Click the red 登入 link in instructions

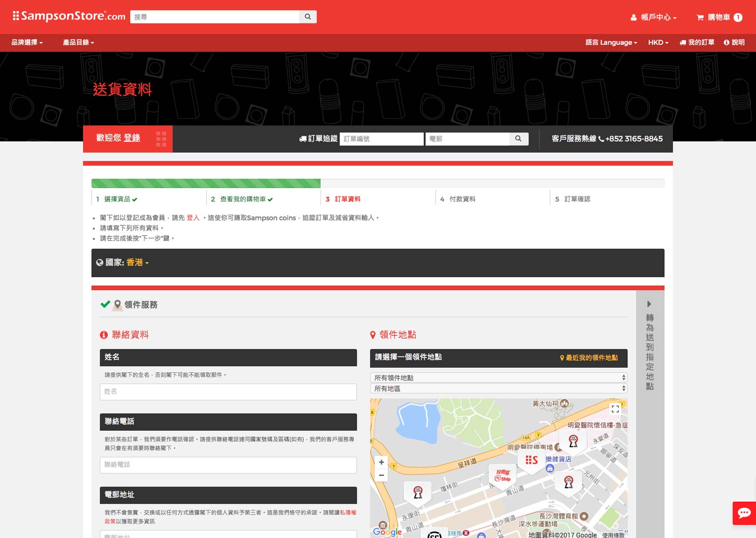193,218
